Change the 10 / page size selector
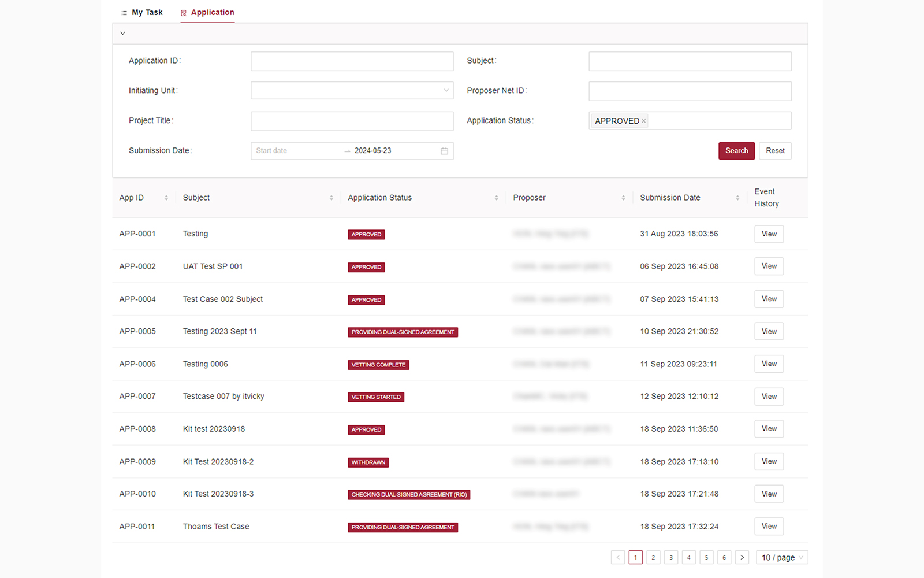This screenshot has height=578, width=924. coord(781,557)
